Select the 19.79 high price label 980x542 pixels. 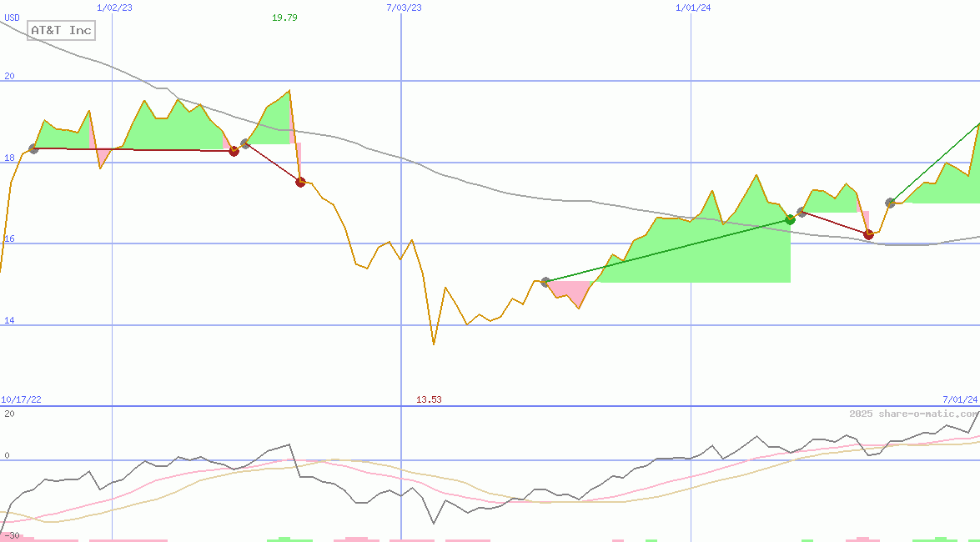(284, 18)
